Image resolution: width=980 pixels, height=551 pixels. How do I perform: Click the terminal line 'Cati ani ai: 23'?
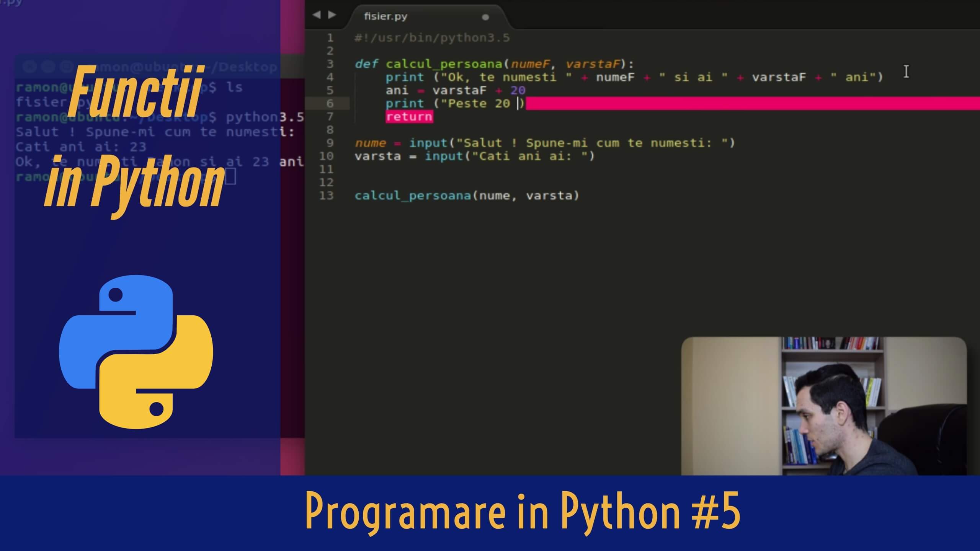(x=81, y=147)
